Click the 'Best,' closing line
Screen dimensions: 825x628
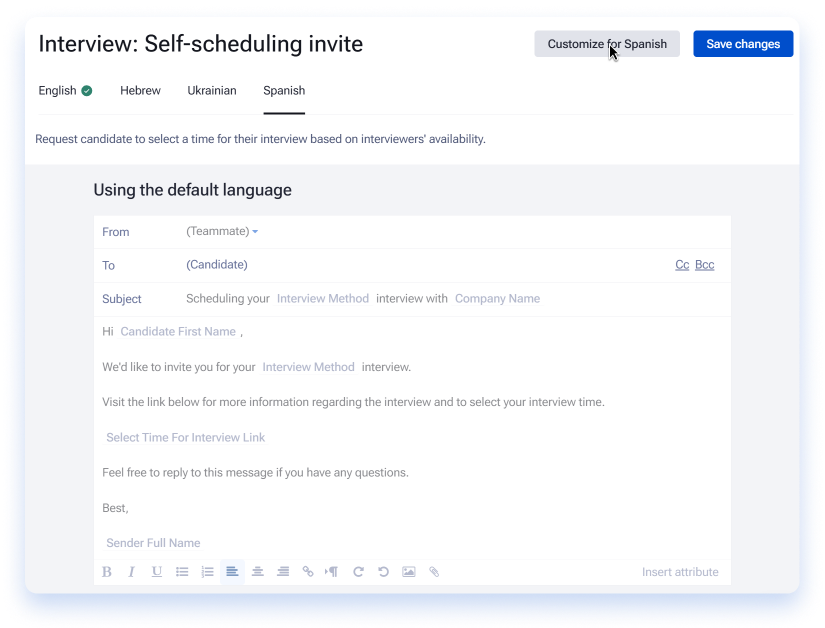(x=115, y=508)
